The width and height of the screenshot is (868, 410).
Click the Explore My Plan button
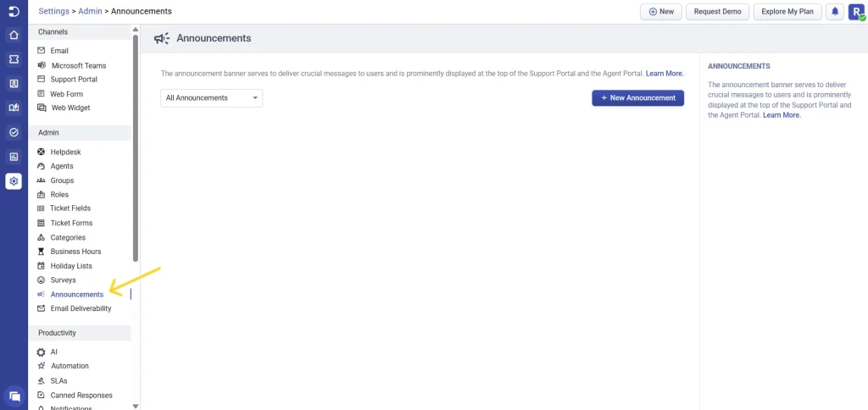point(787,12)
